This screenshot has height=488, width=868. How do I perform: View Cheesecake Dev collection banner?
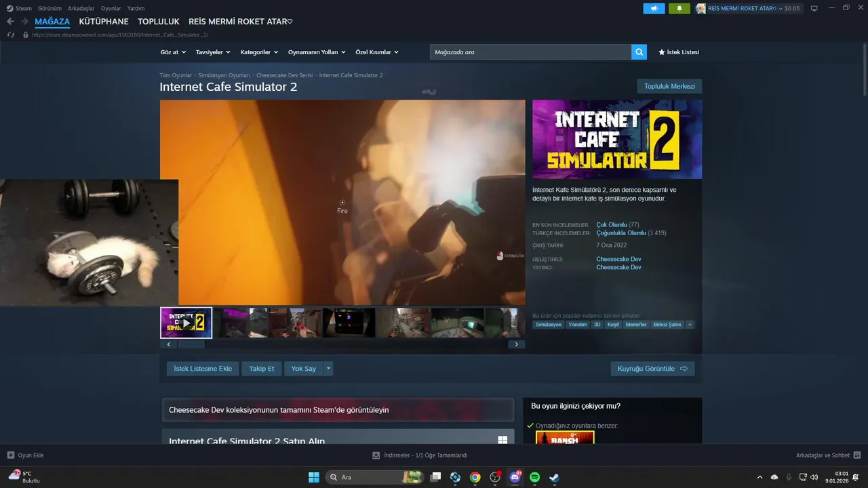338,410
